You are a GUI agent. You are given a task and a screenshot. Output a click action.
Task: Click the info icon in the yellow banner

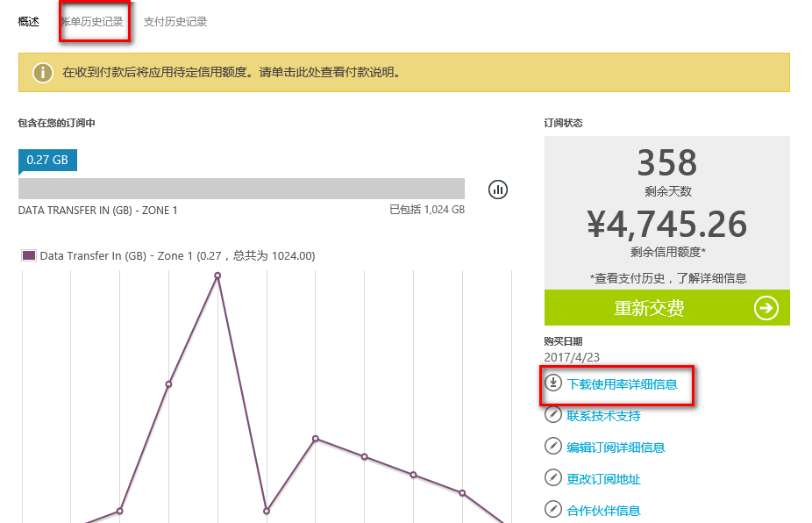(43, 73)
